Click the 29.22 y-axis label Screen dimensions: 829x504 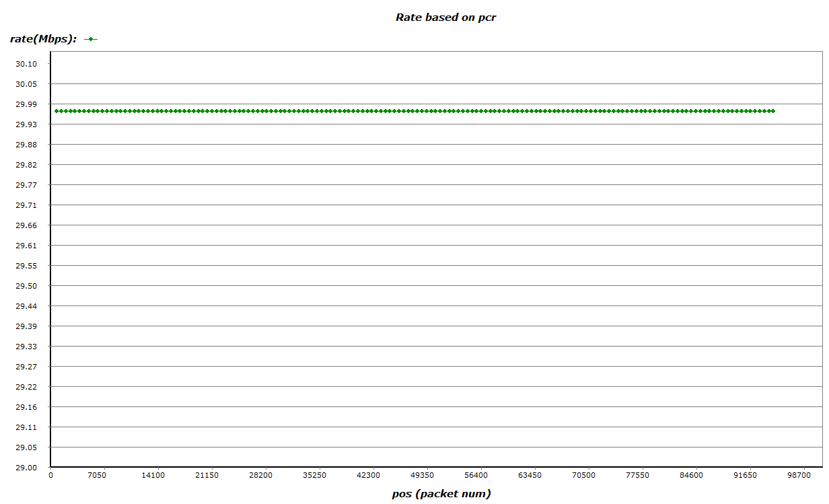pyautogui.click(x=26, y=387)
